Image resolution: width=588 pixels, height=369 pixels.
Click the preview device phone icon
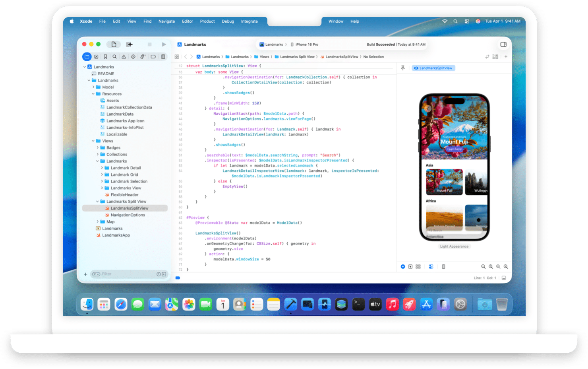click(x=444, y=267)
